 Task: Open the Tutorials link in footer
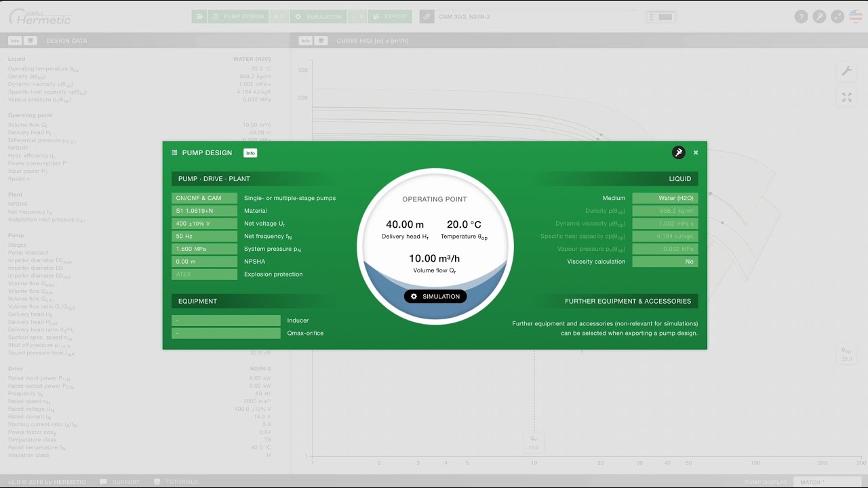(176, 482)
